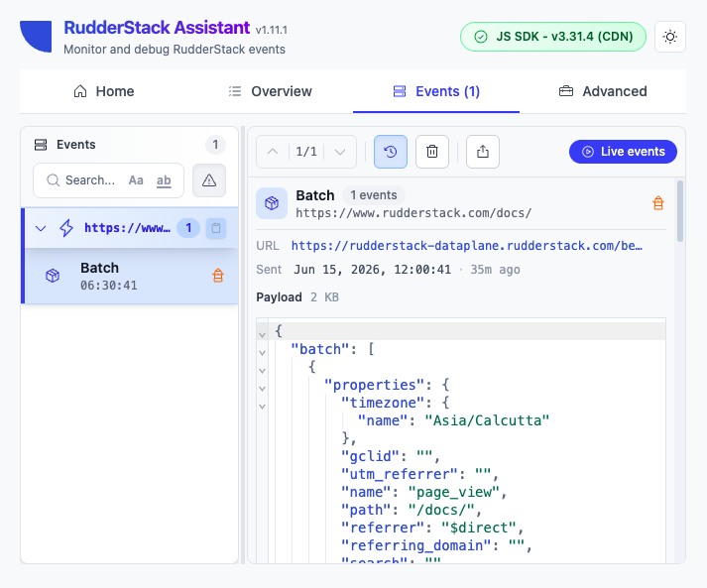
Task: Click the Events panel header icon
Action: [x=41, y=145]
